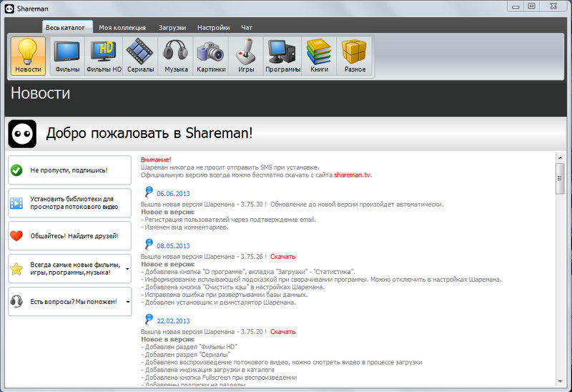Click the Не пропусти, подпишись! button
572x392 pixels.
(69, 170)
